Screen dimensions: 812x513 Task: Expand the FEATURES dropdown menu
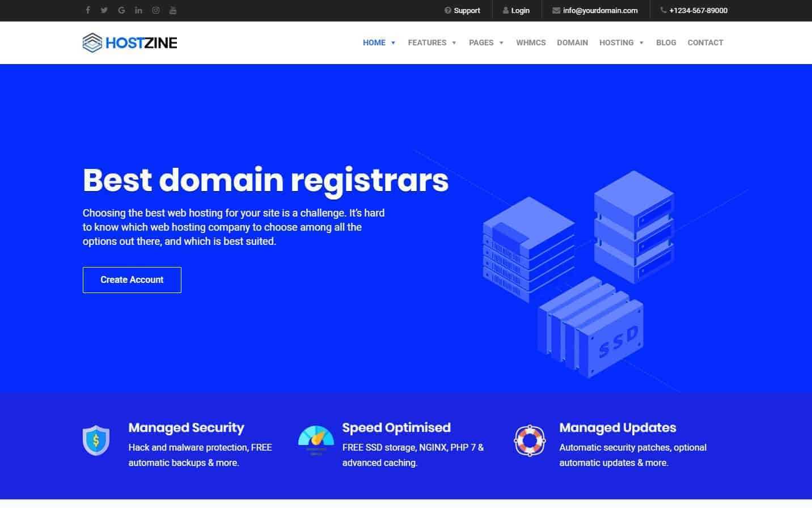click(x=427, y=43)
